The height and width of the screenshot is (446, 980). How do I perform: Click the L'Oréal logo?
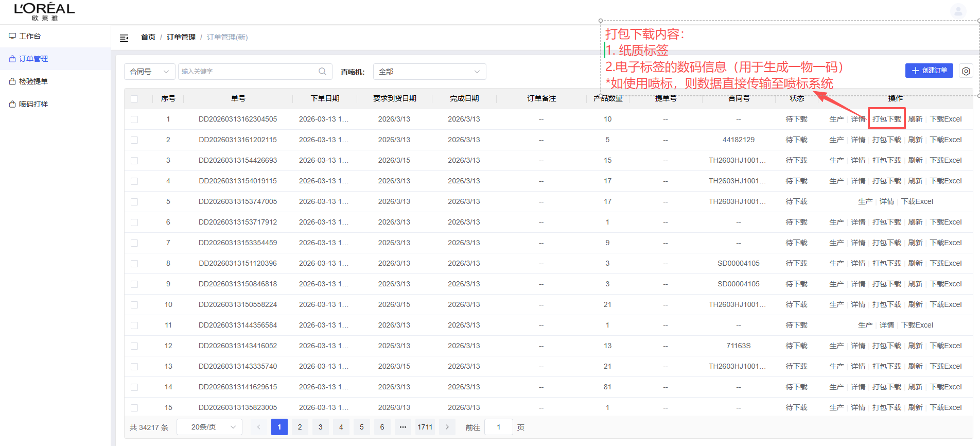44,11
